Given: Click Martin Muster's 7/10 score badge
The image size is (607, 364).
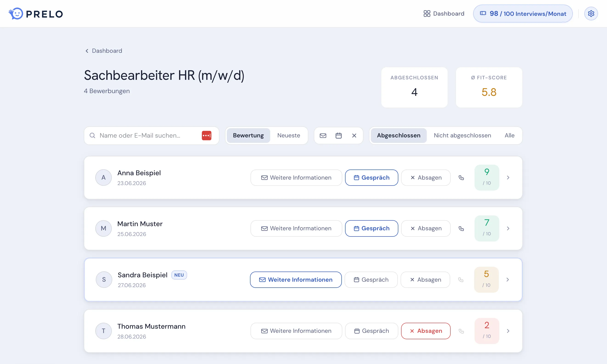Looking at the screenshot, I should coord(487,228).
